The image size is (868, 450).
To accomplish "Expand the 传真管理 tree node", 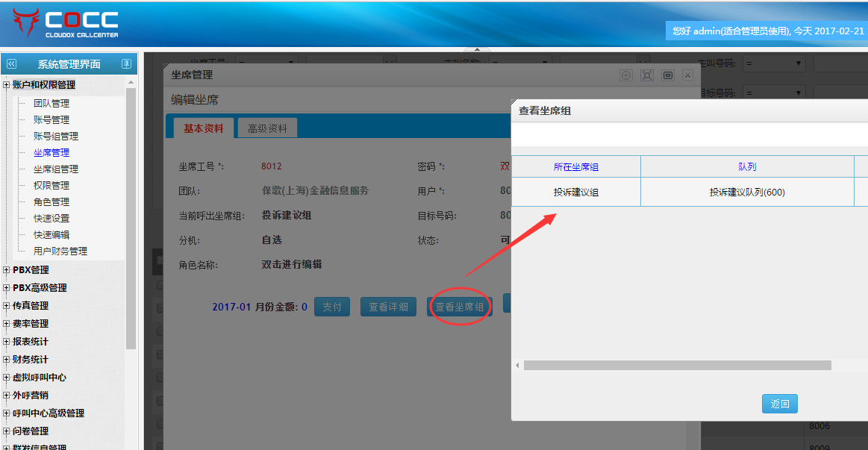I will click(x=7, y=306).
